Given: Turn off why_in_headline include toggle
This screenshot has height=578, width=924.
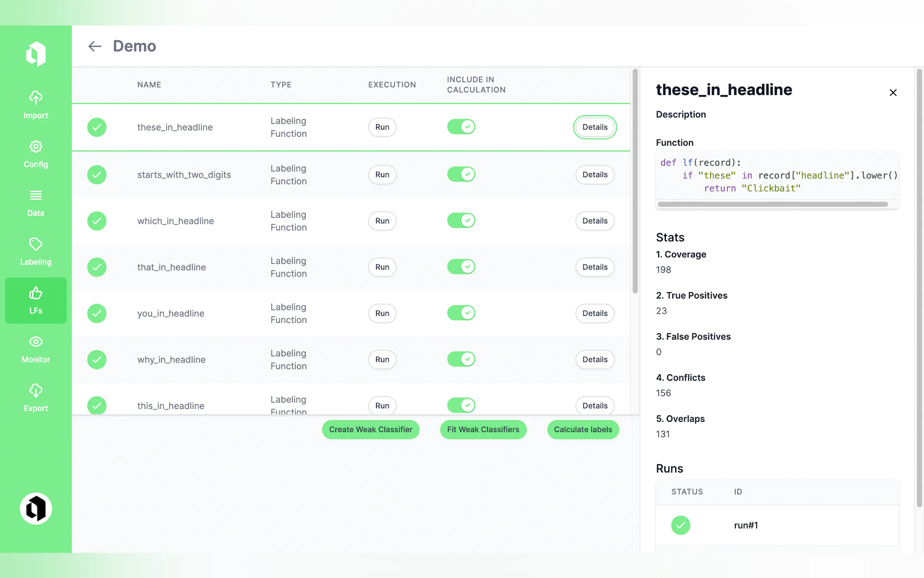Looking at the screenshot, I should [461, 359].
